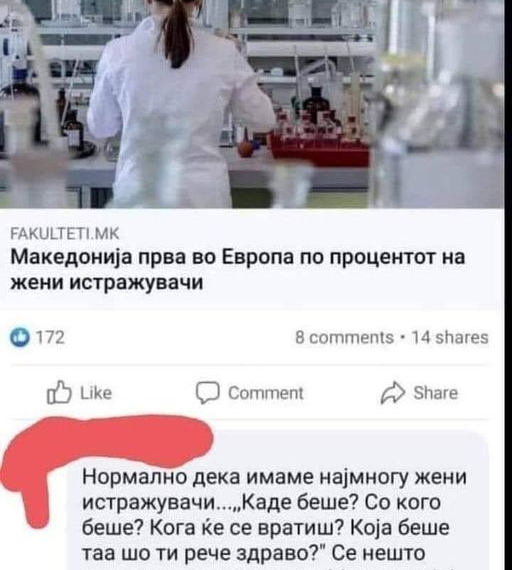Open the laboratory article preview image
The image size is (512, 570).
252,104
